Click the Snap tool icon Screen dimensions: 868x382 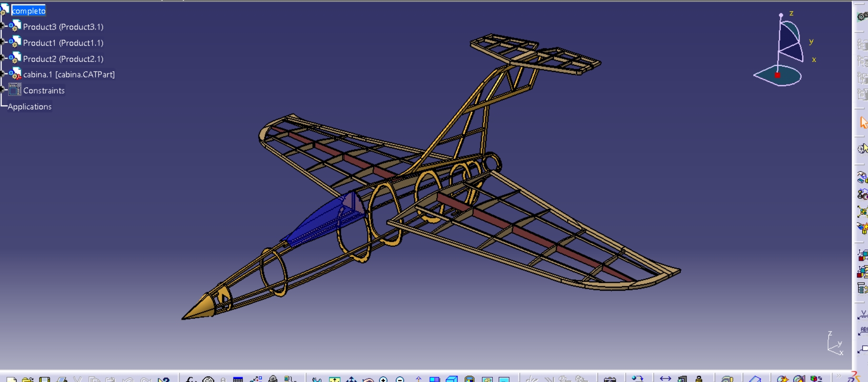[862, 194]
